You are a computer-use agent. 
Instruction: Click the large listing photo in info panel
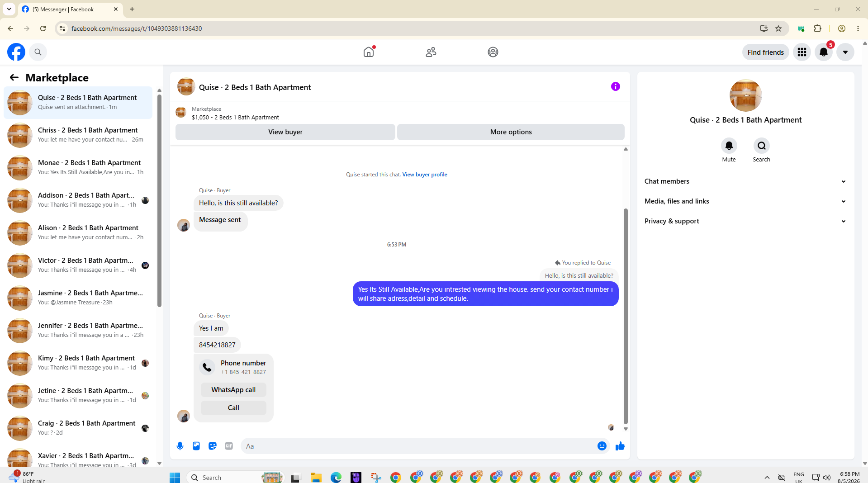tap(746, 95)
